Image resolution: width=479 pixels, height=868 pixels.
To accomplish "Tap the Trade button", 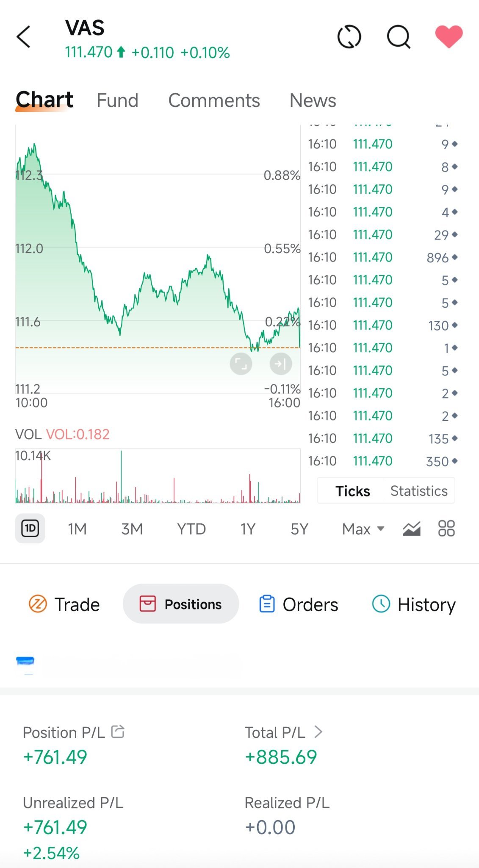I will [64, 604].
